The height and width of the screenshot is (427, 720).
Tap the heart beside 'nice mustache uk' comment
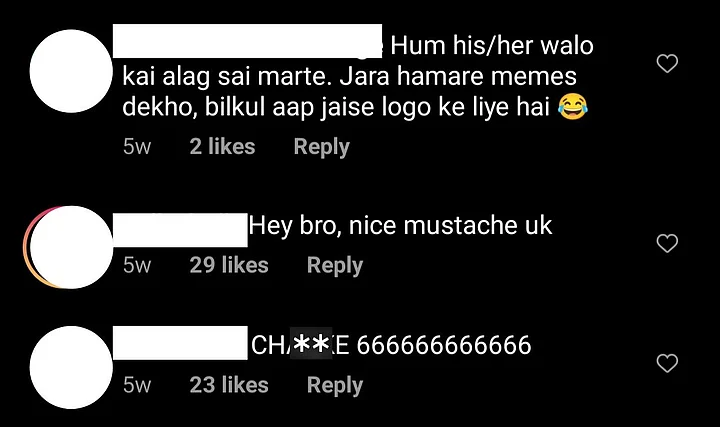coord(667,243)
